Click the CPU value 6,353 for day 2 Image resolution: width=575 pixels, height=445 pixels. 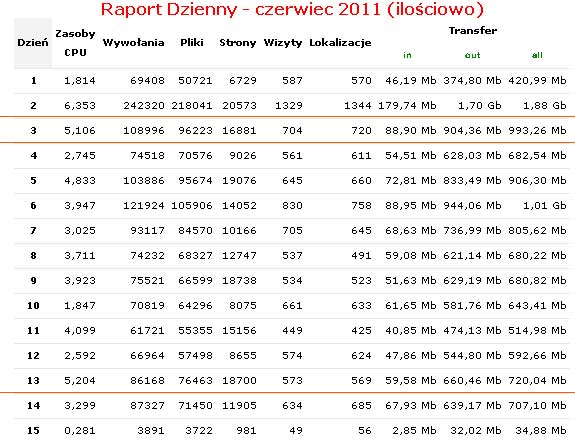[x=80, y=106]
